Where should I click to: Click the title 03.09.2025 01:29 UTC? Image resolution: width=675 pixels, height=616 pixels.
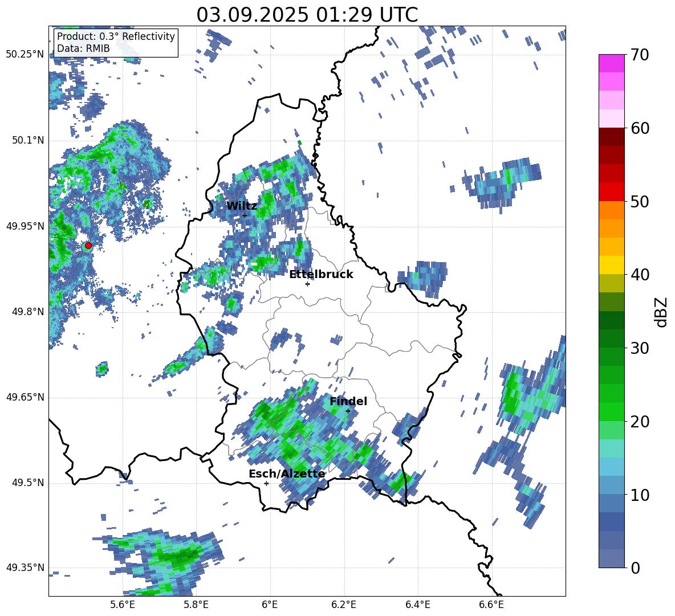307,15
